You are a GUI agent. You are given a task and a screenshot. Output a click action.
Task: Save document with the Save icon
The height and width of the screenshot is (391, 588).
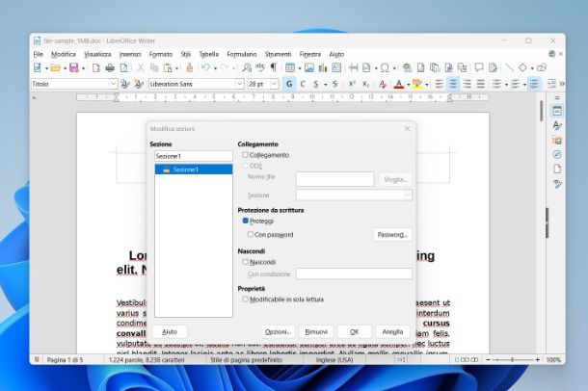pos(74,67)
